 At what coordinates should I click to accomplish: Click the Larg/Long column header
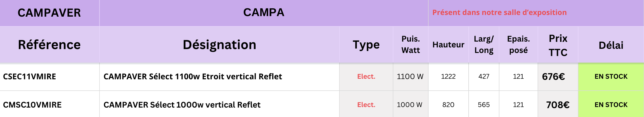click(x=484, y=45)
